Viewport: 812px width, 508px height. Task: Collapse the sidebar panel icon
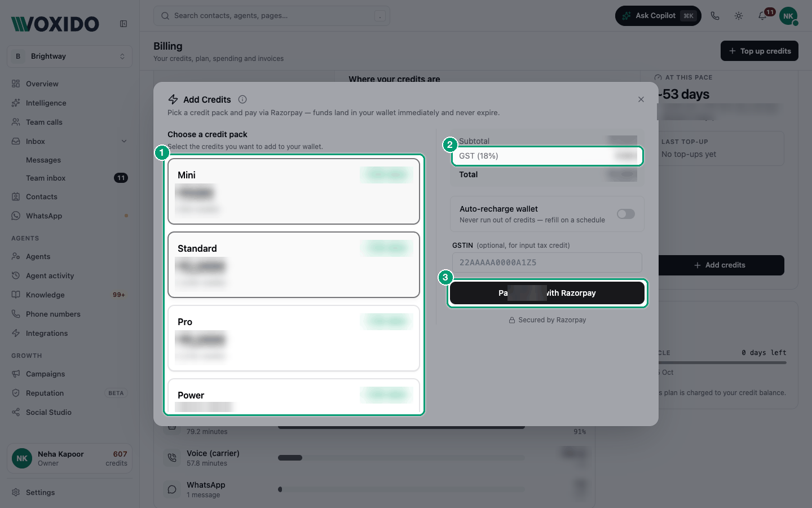[x=123, y=24]
